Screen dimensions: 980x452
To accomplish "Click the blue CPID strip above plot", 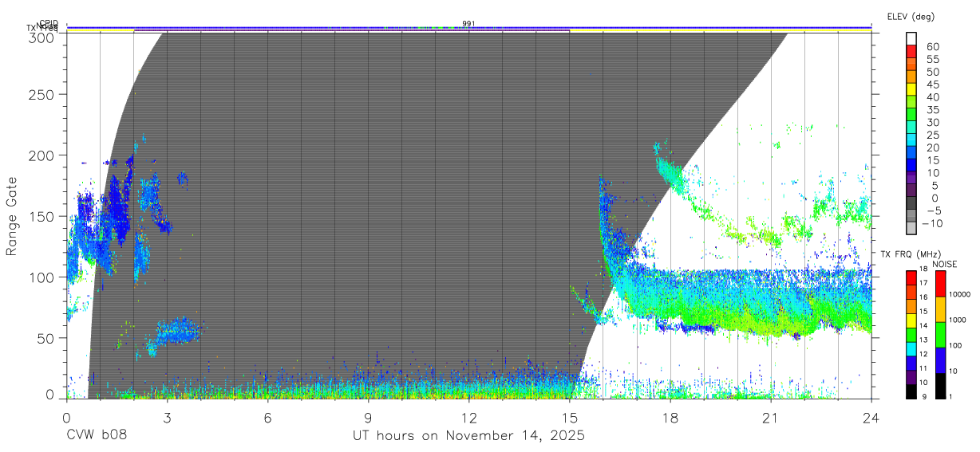I will click(x=468, y=27).
